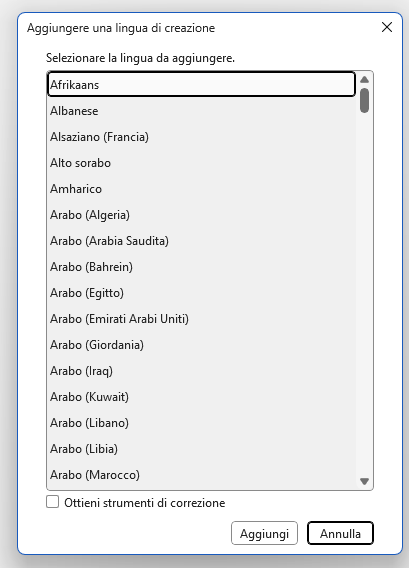
Task: Select Arabo (Bahrein) language
Action: [x=201, y=267]
